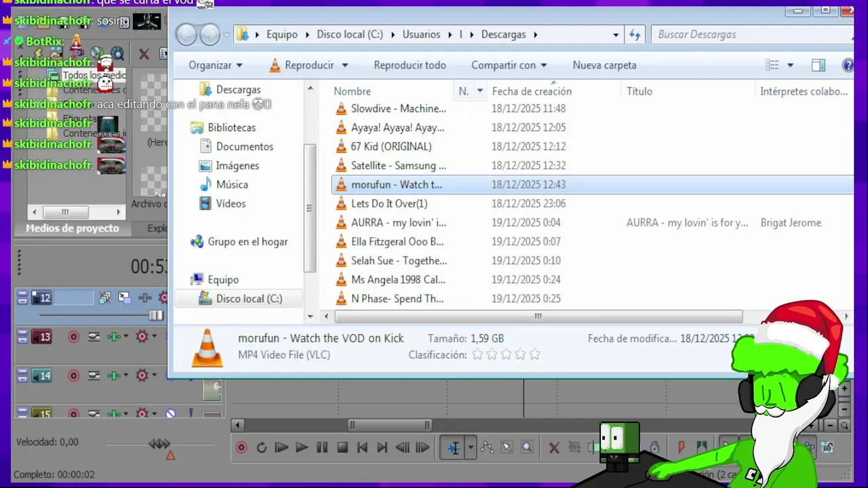Screen dimensions: 868x488
Task: Select the Zoom Edit tool in Vegas
Action: click(527, 447)
